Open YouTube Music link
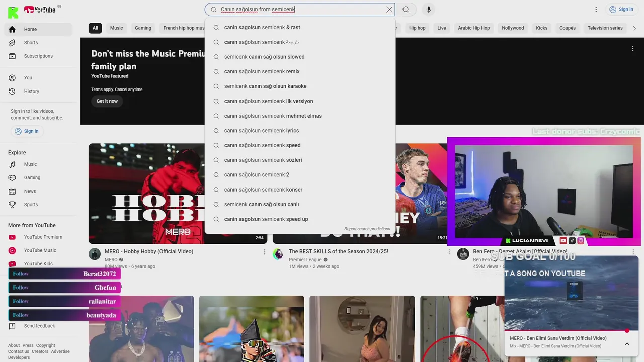Screen dimensions: 644x362 (x=38, y=250)
